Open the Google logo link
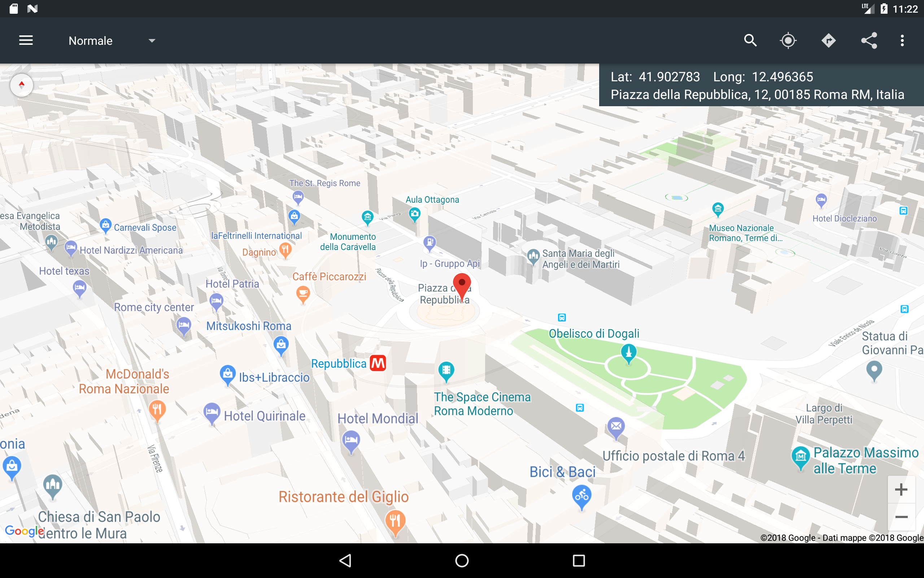 (x=24, y=531)
